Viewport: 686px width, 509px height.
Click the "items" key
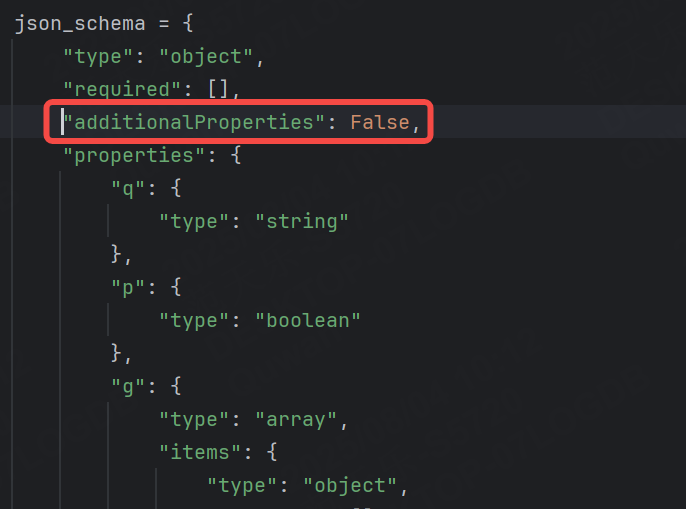point(200,452)
